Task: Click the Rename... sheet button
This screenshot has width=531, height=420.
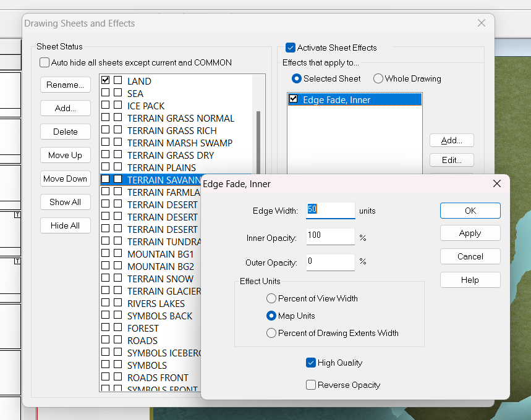Action: coord(66,85)
